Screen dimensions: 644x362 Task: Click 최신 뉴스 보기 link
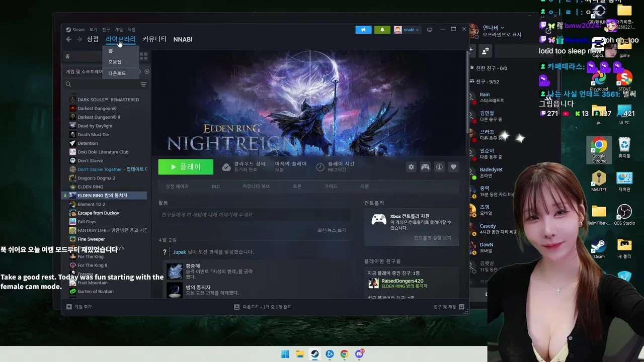tap(332, 230)
